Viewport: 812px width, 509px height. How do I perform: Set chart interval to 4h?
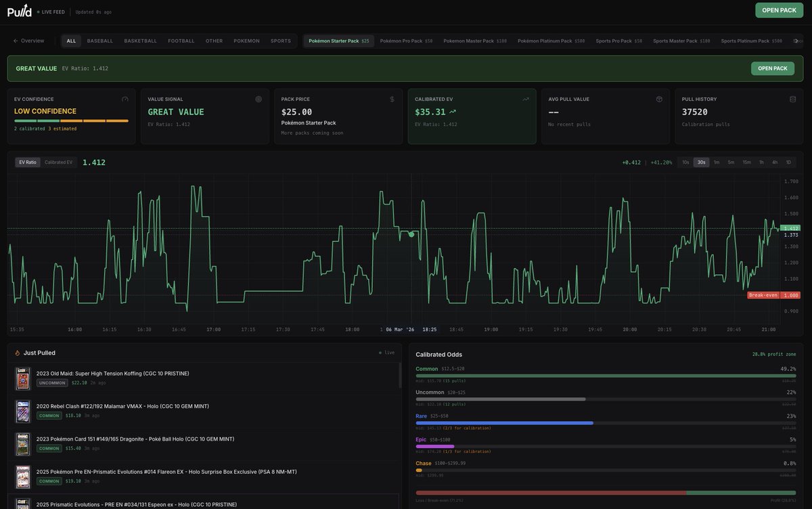click(775, 162)
